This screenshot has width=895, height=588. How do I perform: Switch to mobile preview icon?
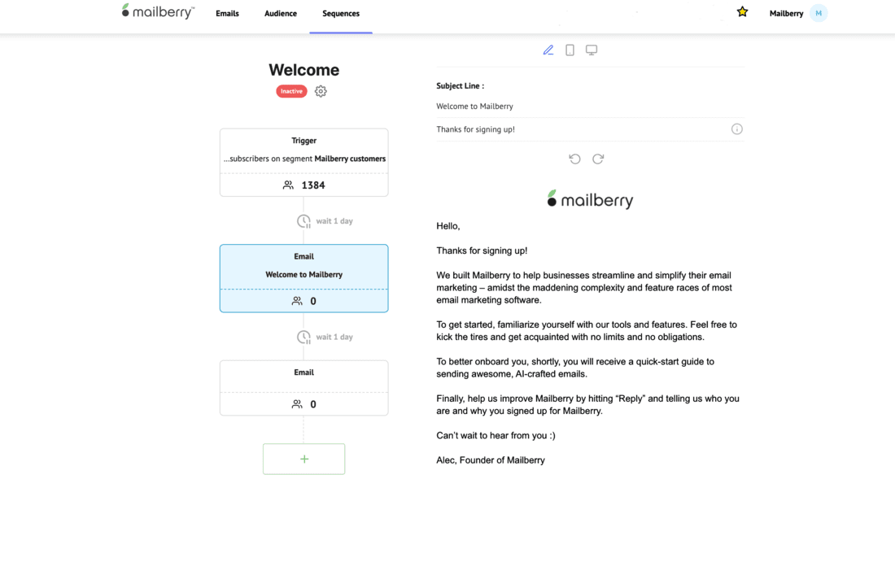(570, 50)
